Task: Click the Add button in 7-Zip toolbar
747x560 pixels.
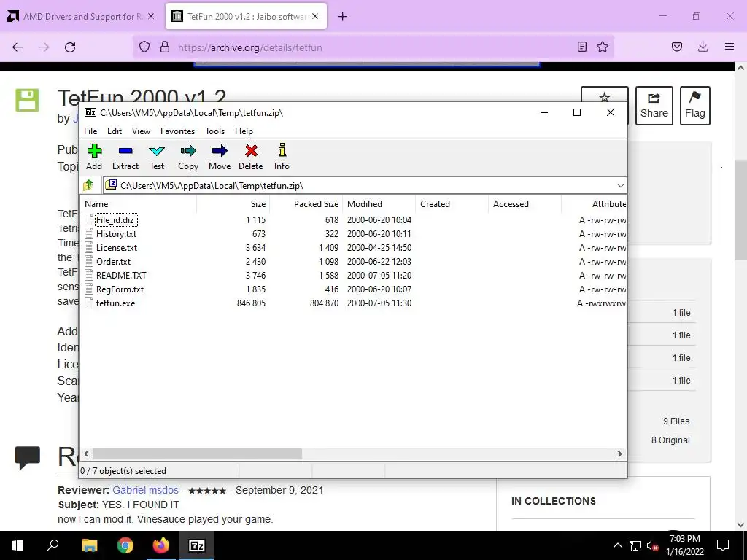Action: (94, 157)
